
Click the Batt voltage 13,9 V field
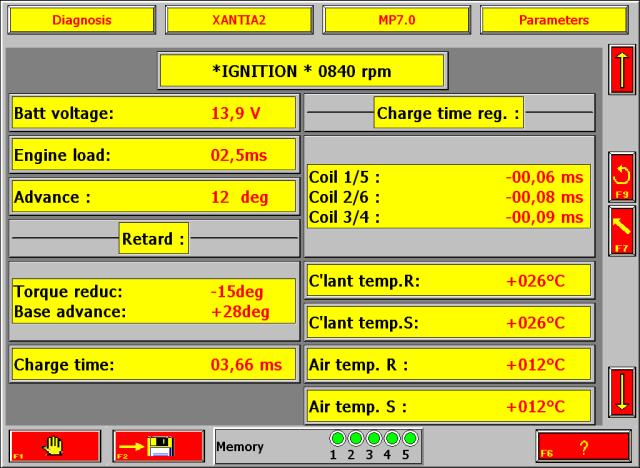point(154,113)
